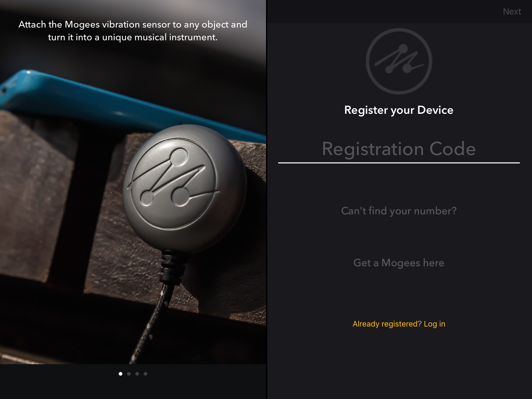Click the white underline beneath Registration Code
The width and height of the screenshot is (532, 399).
[x=399, y=163]
